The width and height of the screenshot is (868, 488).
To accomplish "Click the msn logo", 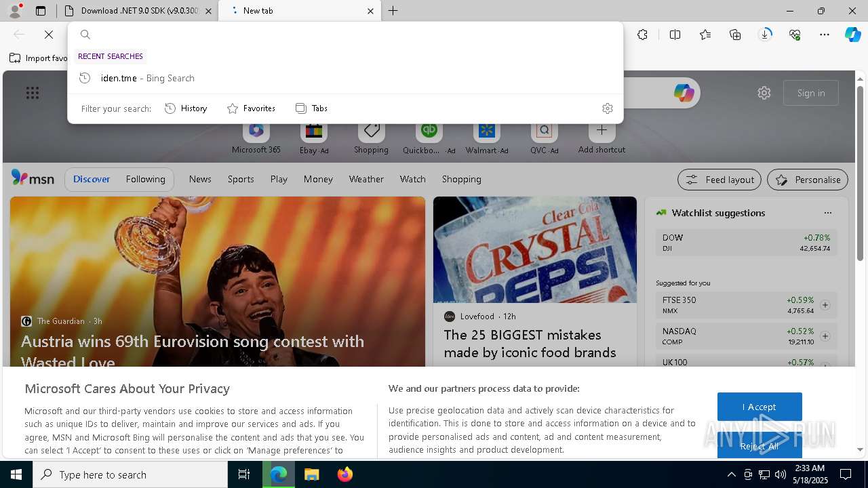I will coord(33,178).
